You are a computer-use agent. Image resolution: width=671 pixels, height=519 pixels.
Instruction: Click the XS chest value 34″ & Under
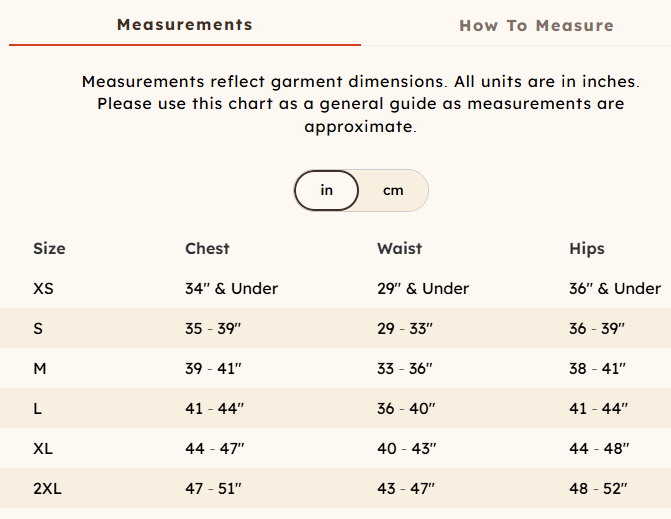point(231,288)
